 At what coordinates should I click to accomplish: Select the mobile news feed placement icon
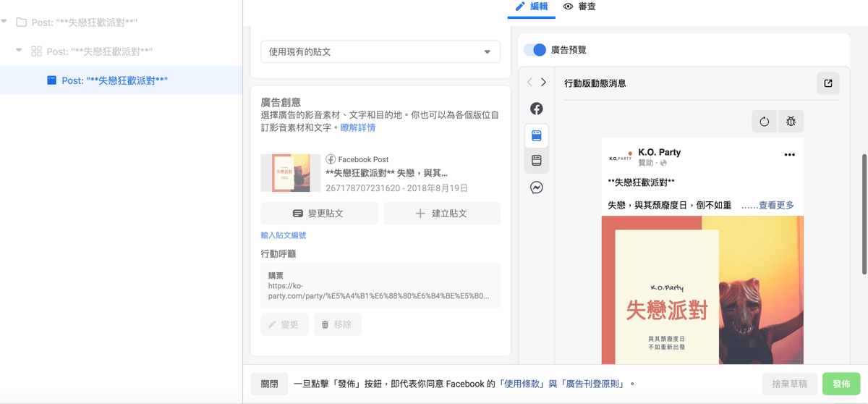537,136
